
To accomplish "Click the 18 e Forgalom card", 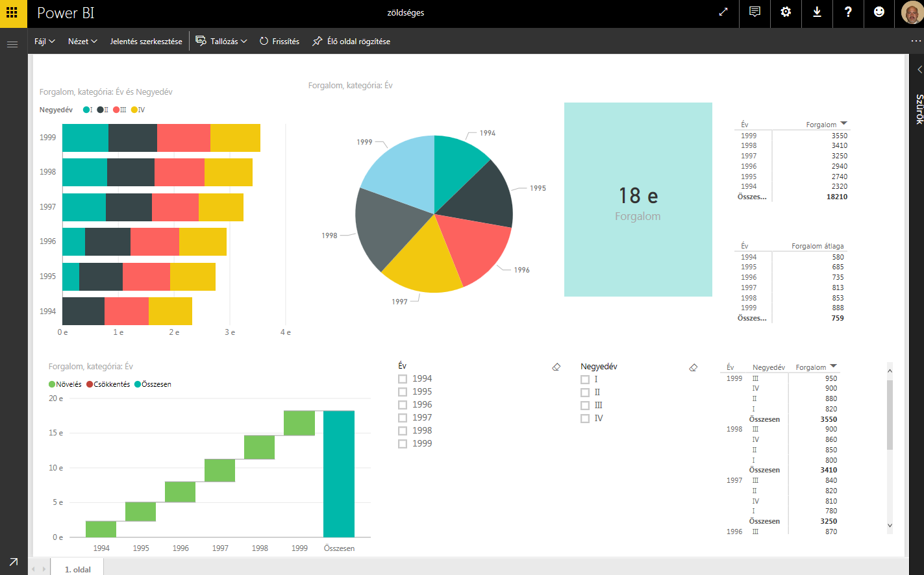I will (x=638, y=199).
